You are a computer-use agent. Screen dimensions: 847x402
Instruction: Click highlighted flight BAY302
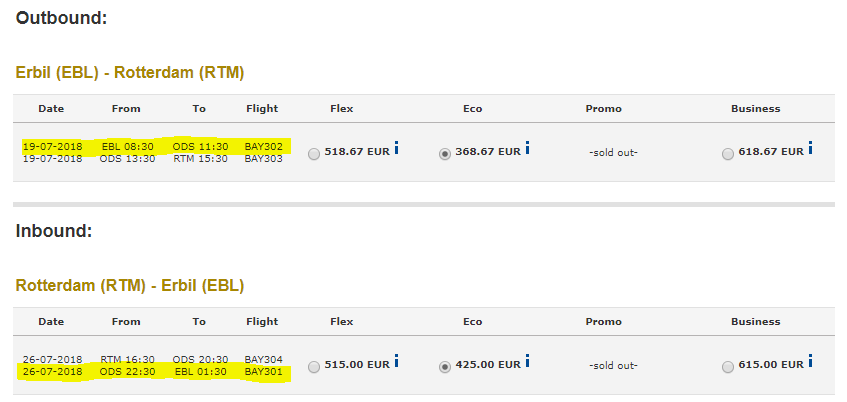(x=264, y=146)
